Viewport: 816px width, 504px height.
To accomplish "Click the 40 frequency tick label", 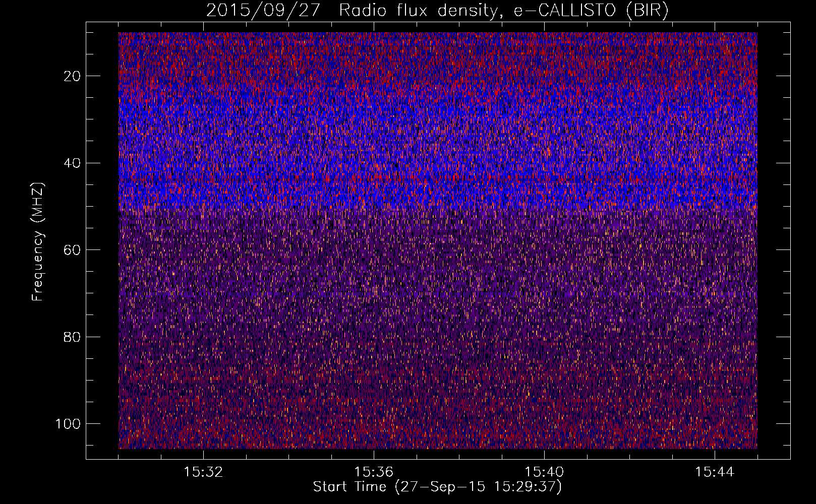I will (x=73, y=163).
